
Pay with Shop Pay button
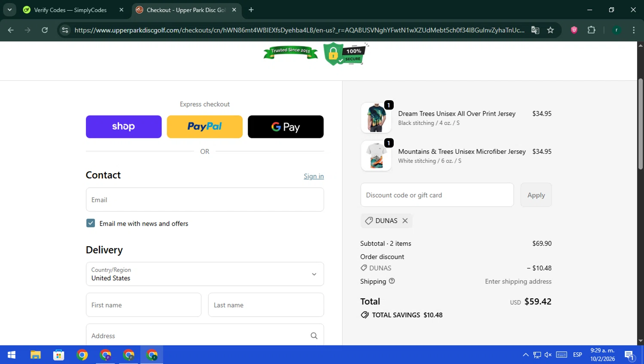click(x=124, y=127)
